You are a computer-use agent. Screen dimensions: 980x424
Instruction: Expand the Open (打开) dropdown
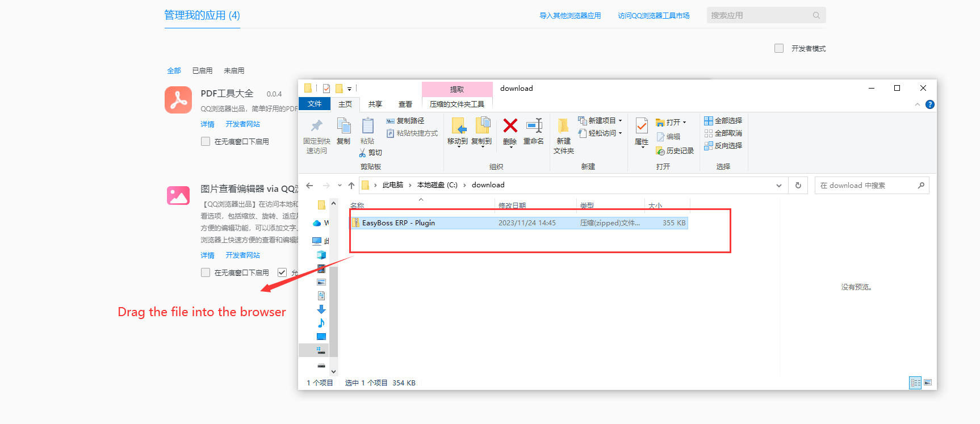(x=684, y=123)
